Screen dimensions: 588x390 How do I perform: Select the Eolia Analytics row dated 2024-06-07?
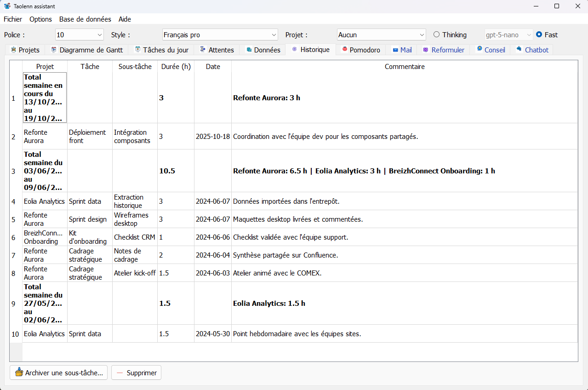click(x=44, y=201)
